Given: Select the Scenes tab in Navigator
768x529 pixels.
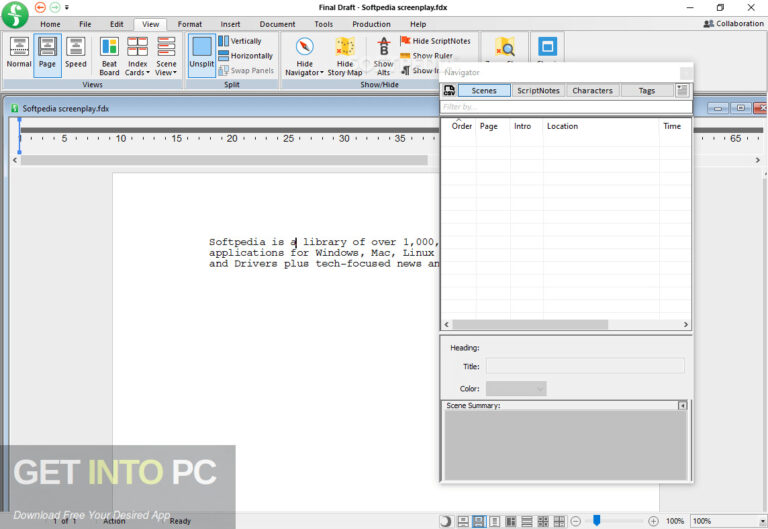Looking at the screenshot, I should [484, 91].
